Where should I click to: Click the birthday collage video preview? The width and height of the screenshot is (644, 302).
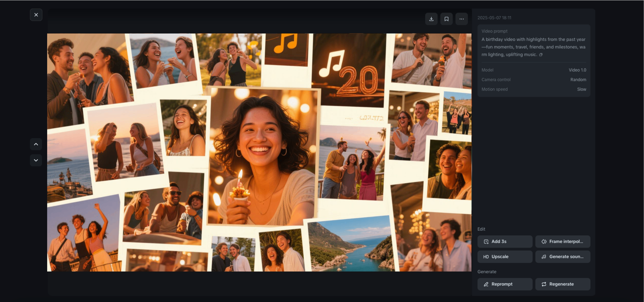pyautogui.click(x=259, y=152)
